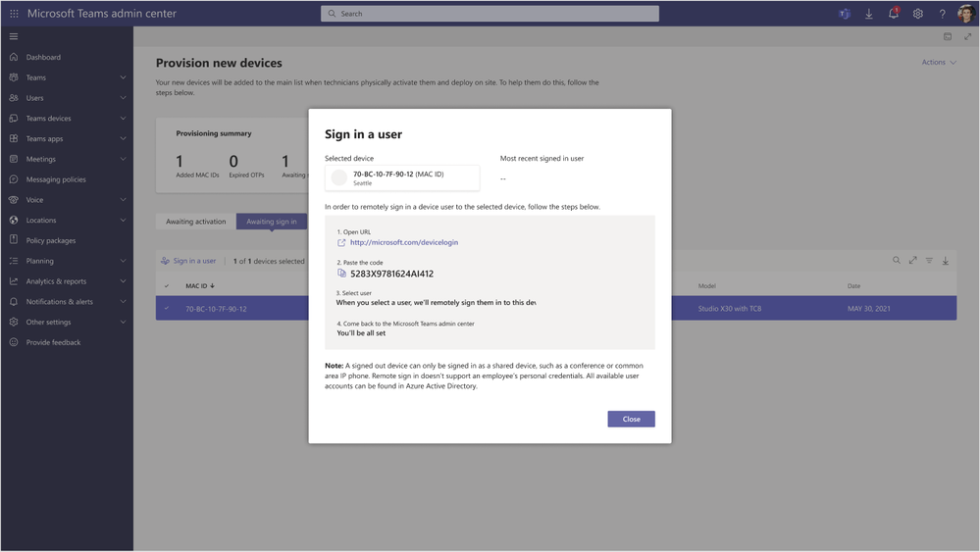Switch to the Awaiting activation tab
This screenshot has height=552, width=980.
point(195,221)
